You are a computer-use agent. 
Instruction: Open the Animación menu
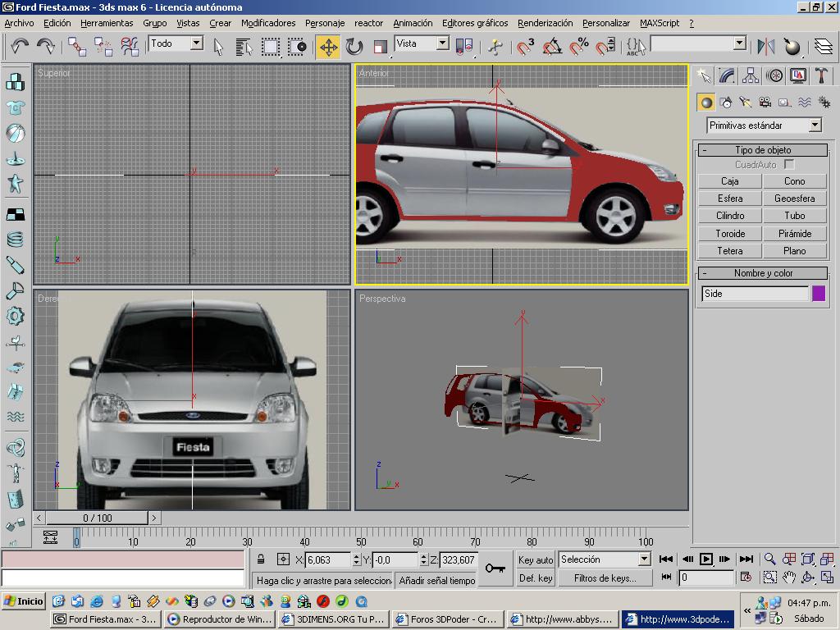pyautogui.click(x=413, y=23)
